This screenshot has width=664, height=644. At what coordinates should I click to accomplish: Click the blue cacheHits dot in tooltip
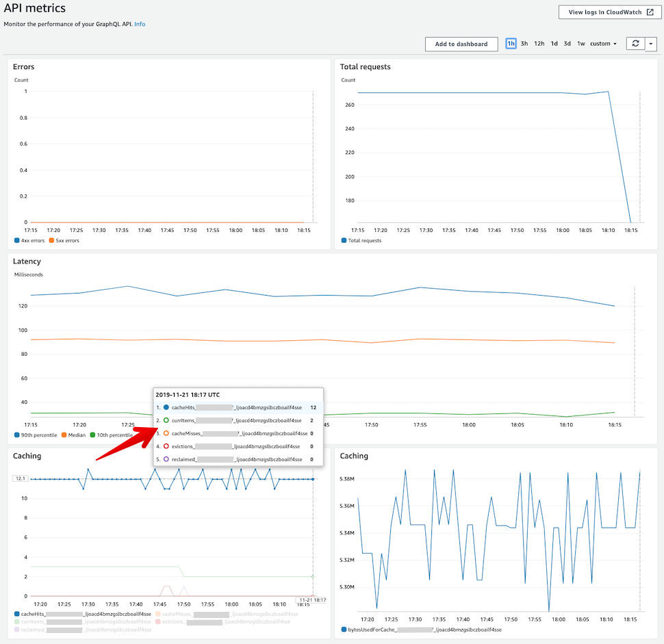pyautogui.click(x=166, y=407)
